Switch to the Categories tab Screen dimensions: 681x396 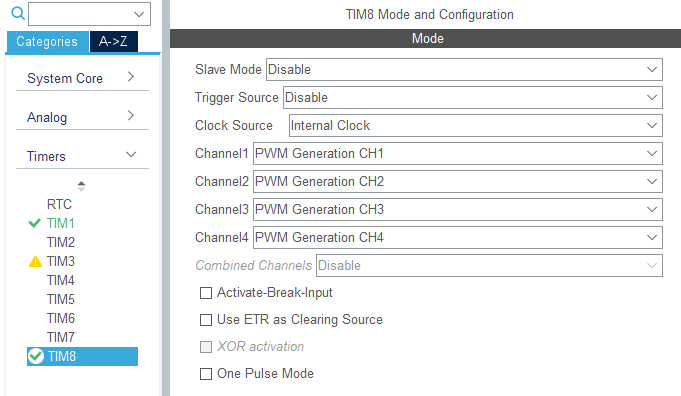tap(47, 41)
